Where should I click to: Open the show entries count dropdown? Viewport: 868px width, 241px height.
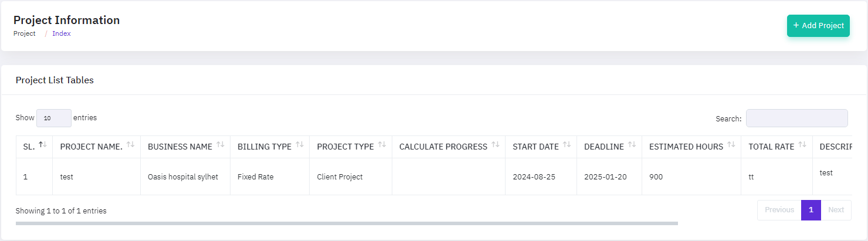[54, 118]
